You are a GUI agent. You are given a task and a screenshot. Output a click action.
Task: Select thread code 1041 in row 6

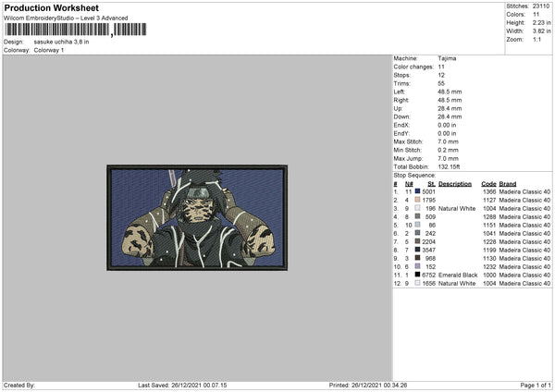[x=489, y=234]
